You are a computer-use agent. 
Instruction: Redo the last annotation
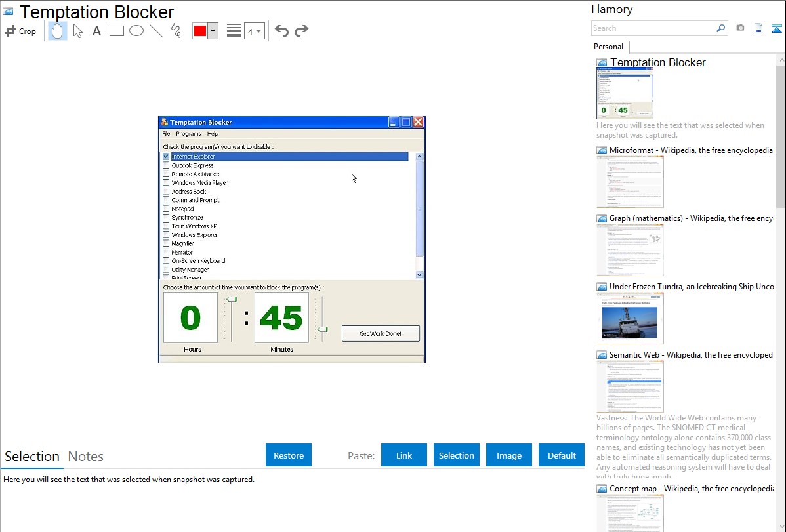[x=301, y=31]
